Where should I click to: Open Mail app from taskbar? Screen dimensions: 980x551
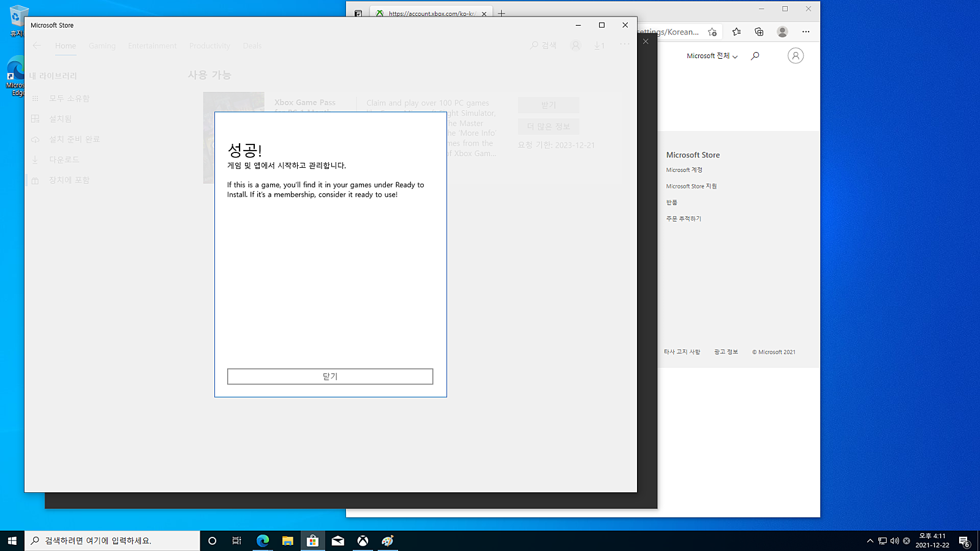point(338,541)
